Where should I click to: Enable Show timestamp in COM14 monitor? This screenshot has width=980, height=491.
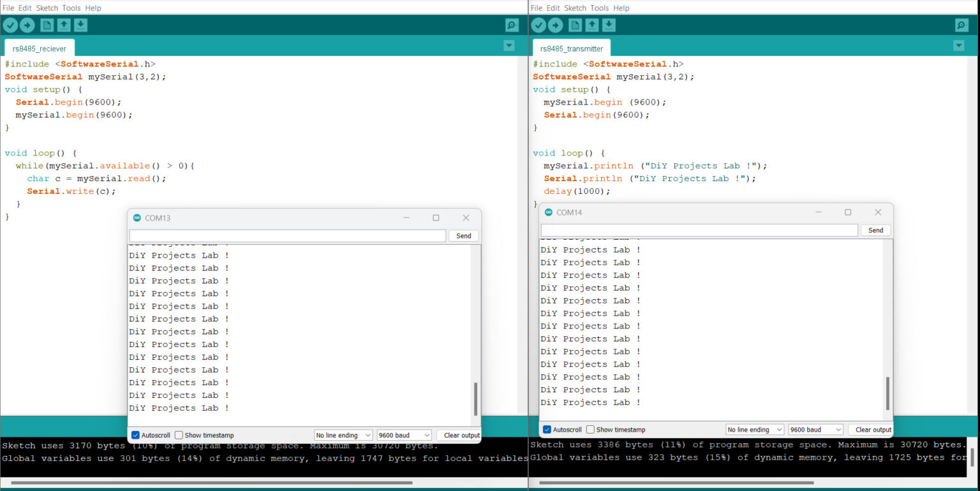coord(591,430)
